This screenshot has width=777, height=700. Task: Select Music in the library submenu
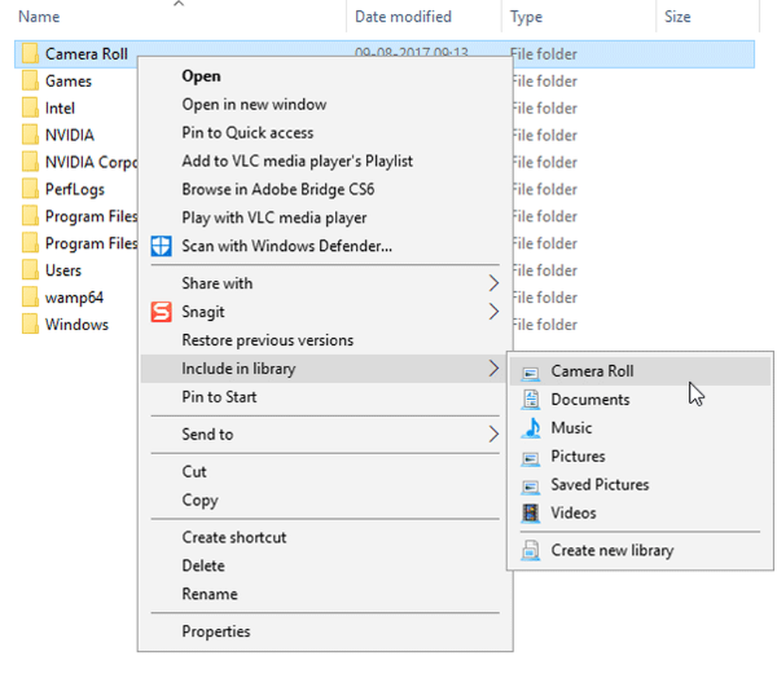coord(639,428)
